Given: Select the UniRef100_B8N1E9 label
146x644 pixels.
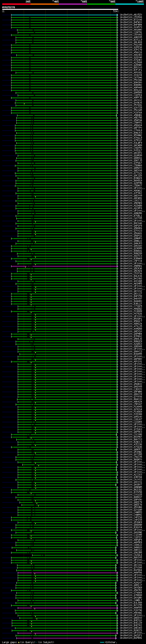Looking at the screenshot, I should [x=131, y=342].
